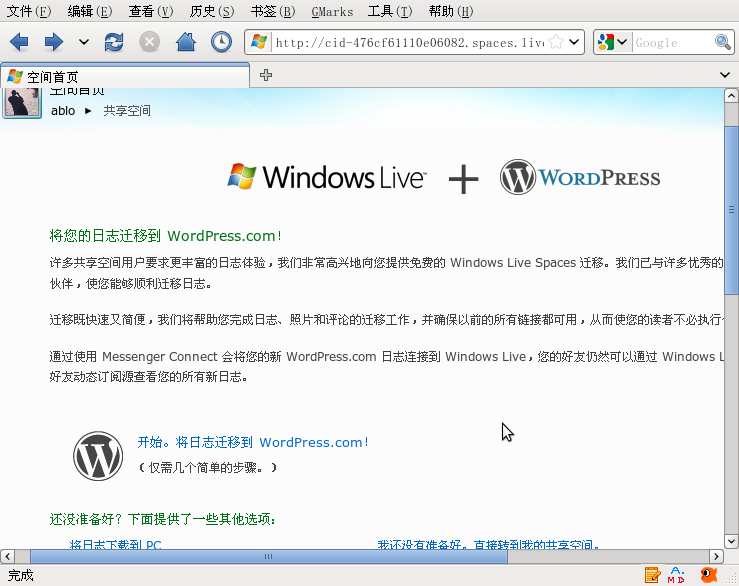Image resolution: width=739 pixels, height=586 pixels.
Task: Click the horizontal scrollbar thumb
Action: coord(267,556)
